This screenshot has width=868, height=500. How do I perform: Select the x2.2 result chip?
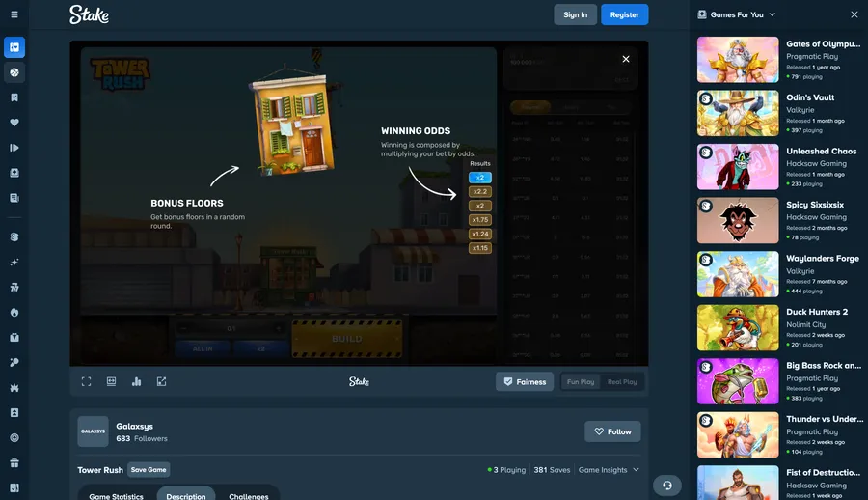(x=480, y=192)
